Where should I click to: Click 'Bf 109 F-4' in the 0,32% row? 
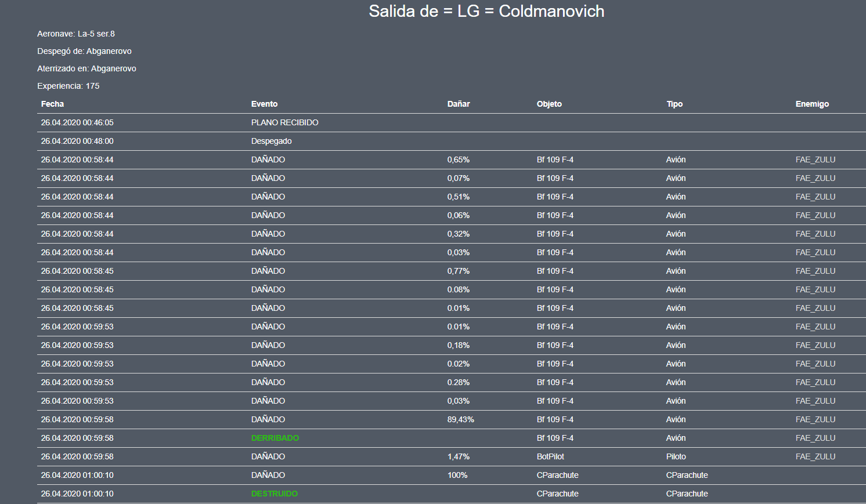555,234
